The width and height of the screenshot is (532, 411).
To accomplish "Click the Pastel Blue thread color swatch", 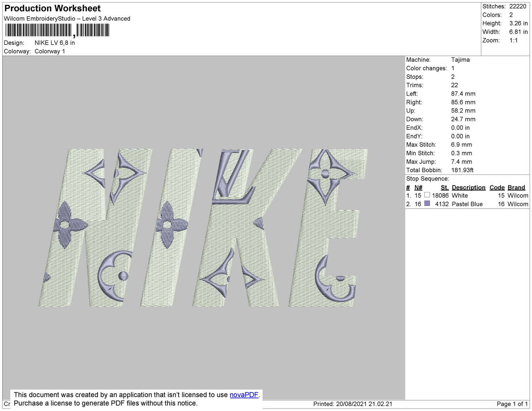I will [427, 203].
